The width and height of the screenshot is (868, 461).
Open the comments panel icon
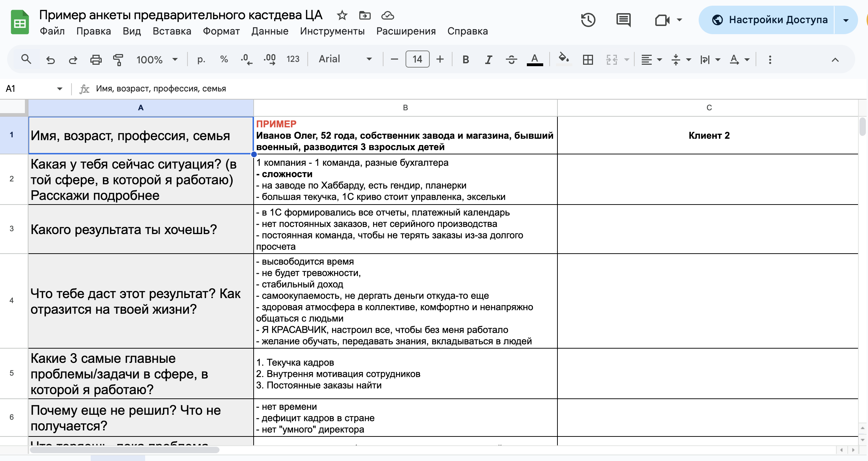point(623,20)
